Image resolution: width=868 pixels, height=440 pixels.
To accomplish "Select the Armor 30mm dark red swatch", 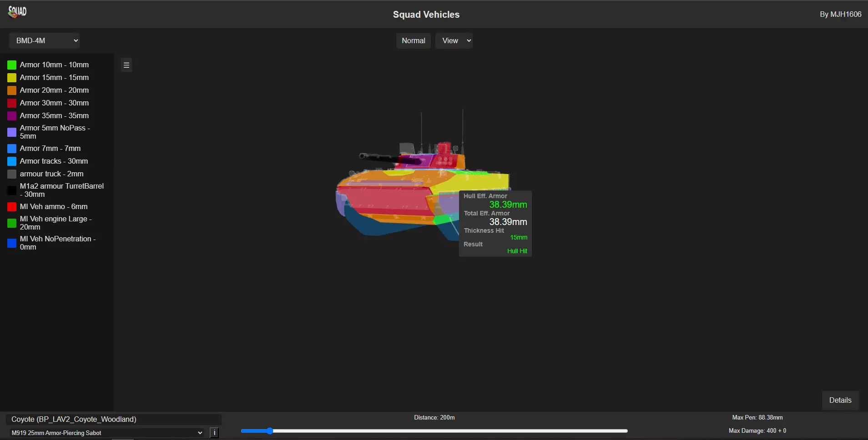I will (x=12, y=103).
